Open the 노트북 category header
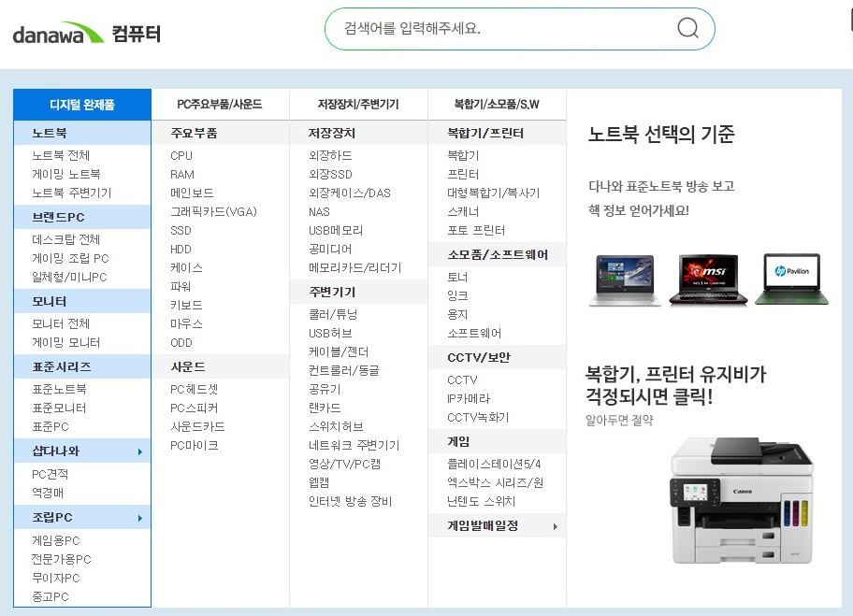The image size is (853, 616). [82, 133]
